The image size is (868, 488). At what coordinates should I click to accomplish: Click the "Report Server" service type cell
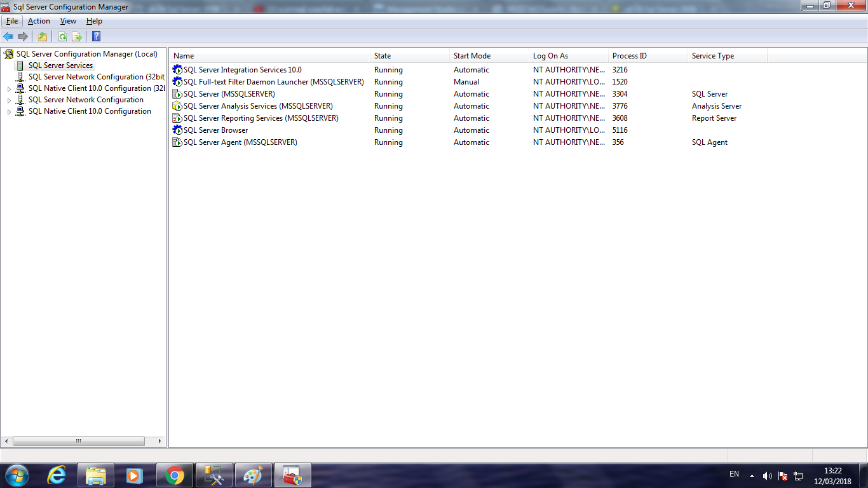714,118
